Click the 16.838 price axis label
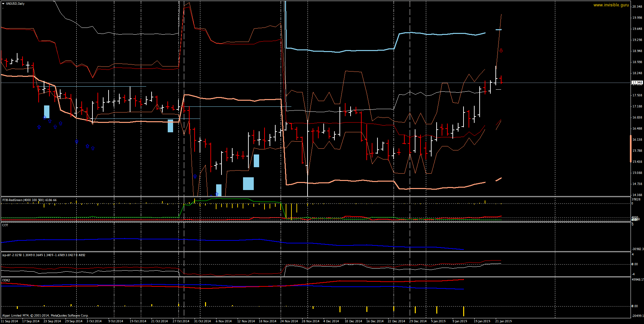This screenshot has width=644, height=324. tap(637, 118)
